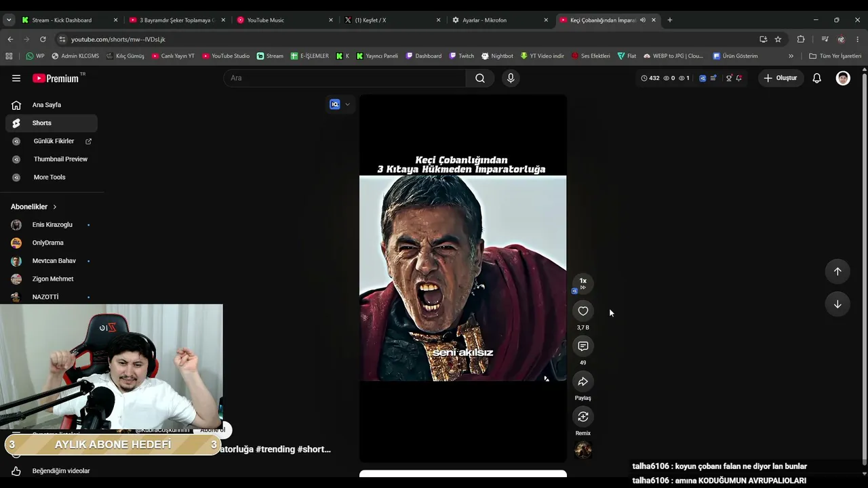Open the account avatar menu

843,78
